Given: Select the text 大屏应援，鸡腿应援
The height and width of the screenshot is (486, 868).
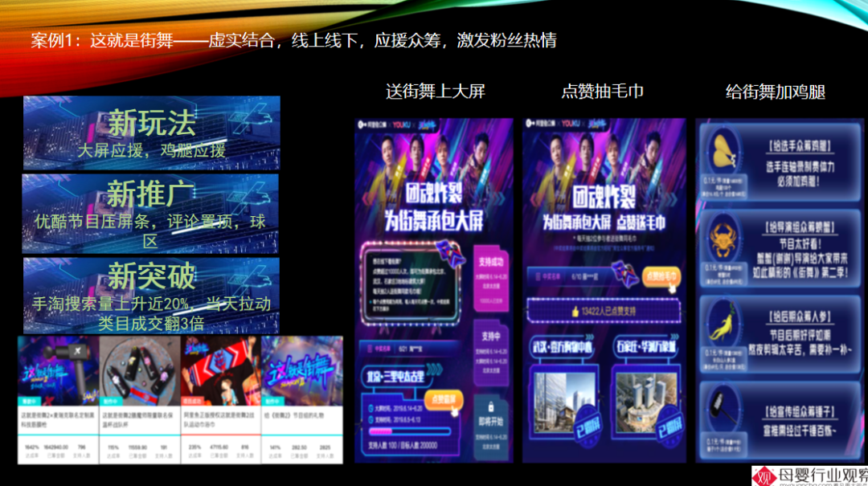Looking at the screenshot, I should pyautogui.click(x=152, y=150).
